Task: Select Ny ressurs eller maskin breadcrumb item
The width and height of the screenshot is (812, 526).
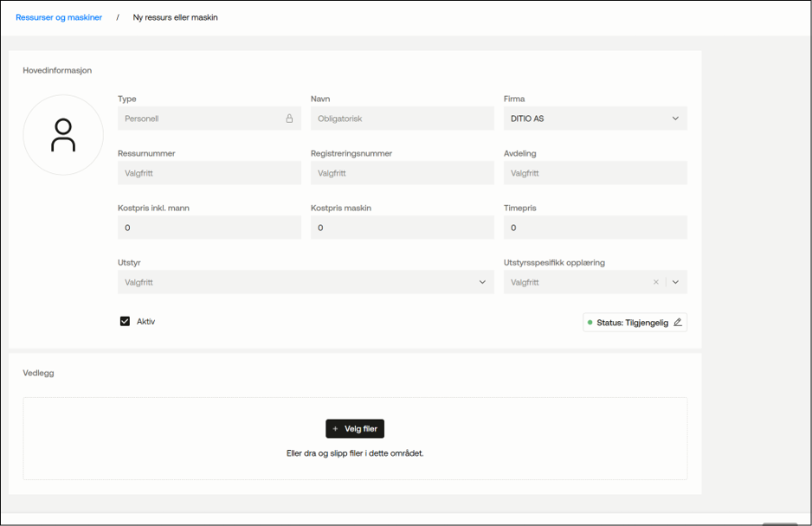Action: click(x=175, y=17)
